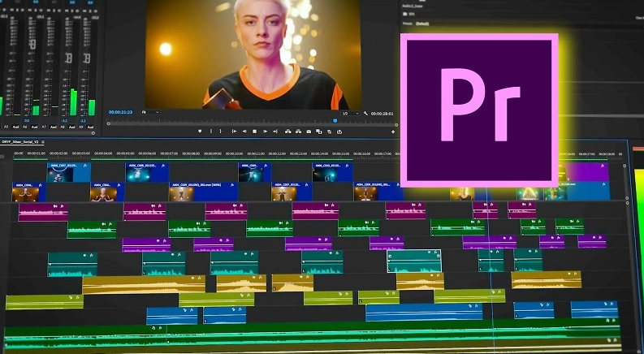The width and height of the screenshot is (644, 354).
Task: Click the 0.0 volume value in audio mixer
Action: (x=27, y=121)
